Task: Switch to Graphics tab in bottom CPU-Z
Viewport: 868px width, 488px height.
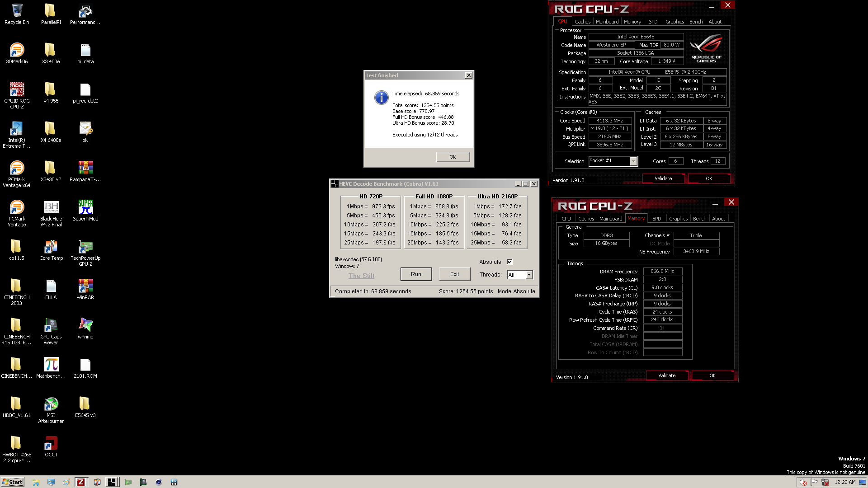Action: pyautogui.click(x=678, y=219)
